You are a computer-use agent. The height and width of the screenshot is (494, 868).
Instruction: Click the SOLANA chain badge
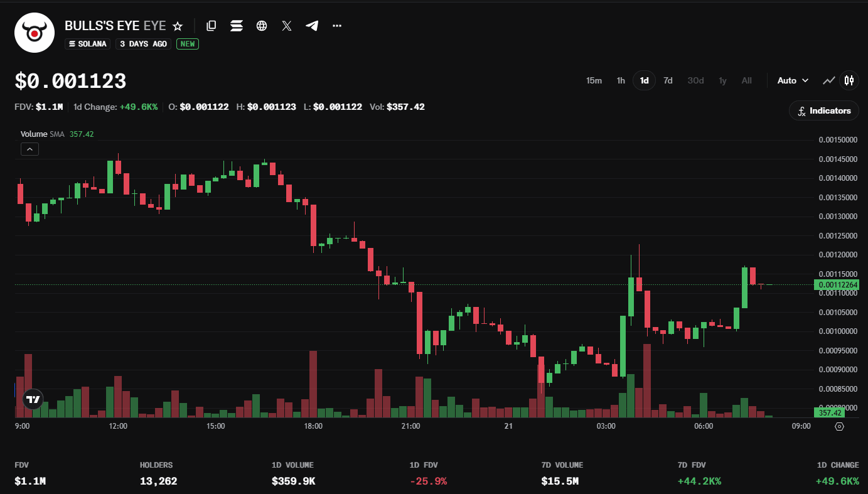pos(88,44)
